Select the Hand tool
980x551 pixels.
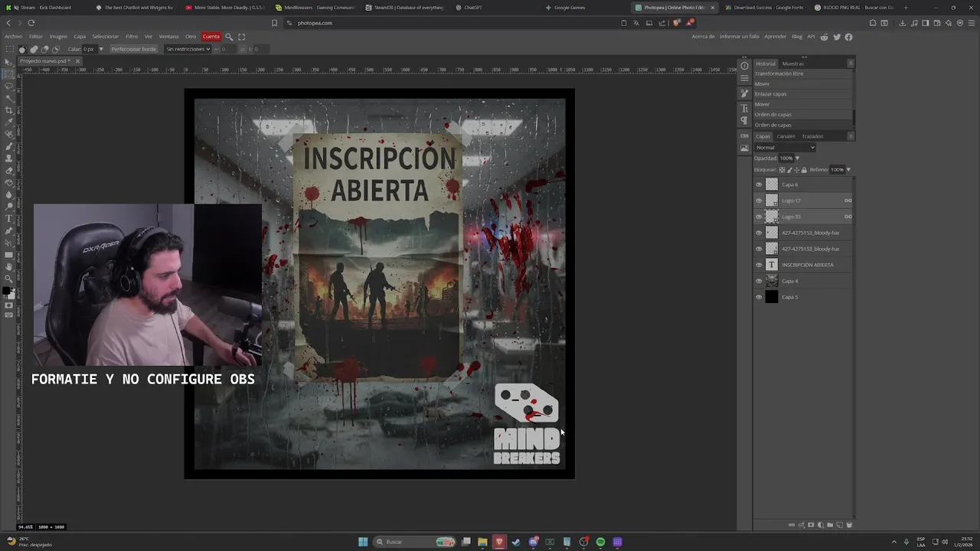(9, 266)
